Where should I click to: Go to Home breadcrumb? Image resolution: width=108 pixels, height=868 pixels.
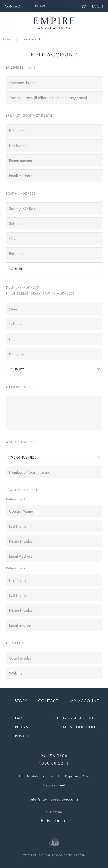point(7,39)
